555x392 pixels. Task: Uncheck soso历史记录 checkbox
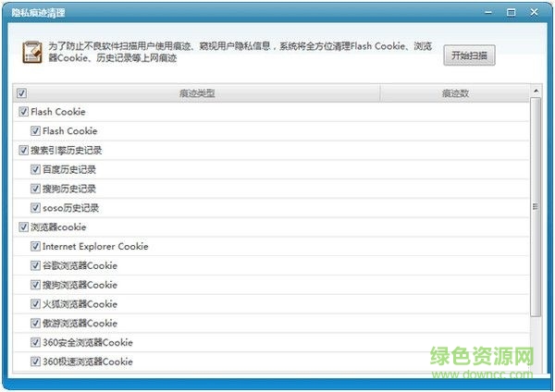(x=35, y=208)
